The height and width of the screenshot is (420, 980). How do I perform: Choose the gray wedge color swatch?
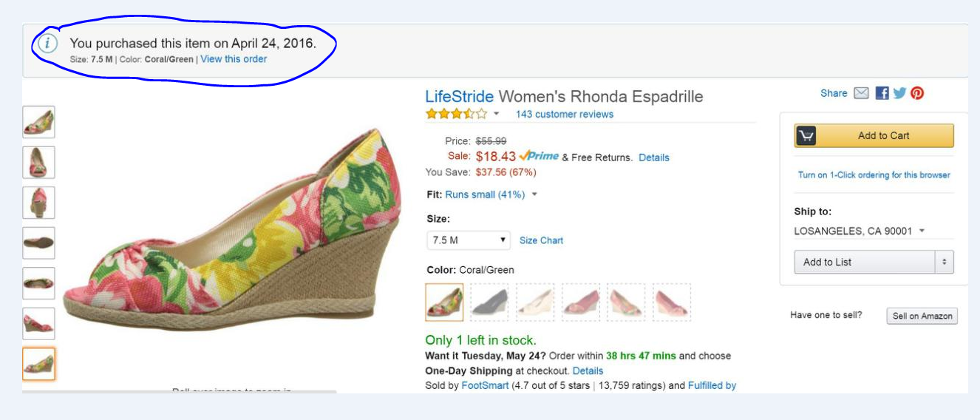click(x=489, y=302)
